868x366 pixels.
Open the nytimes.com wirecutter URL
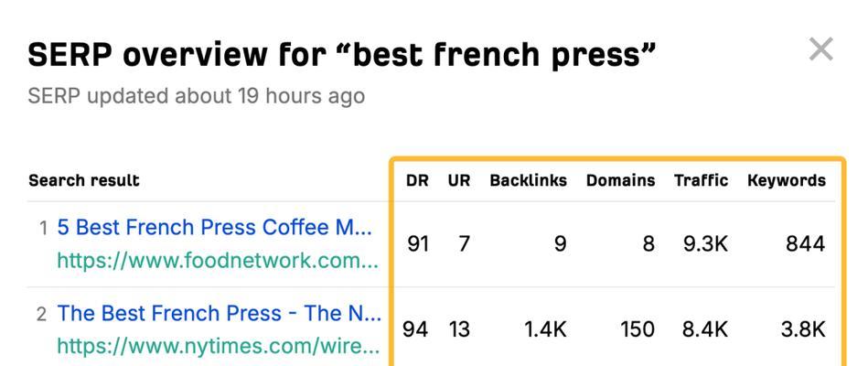tap(218, 347)
